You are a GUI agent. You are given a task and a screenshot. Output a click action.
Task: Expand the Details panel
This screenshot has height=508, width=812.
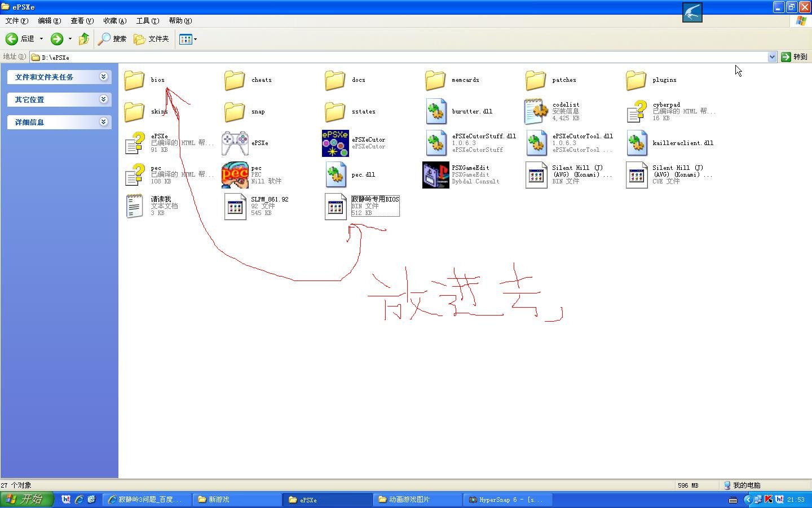pyautogui.click(x=103, y=122)
